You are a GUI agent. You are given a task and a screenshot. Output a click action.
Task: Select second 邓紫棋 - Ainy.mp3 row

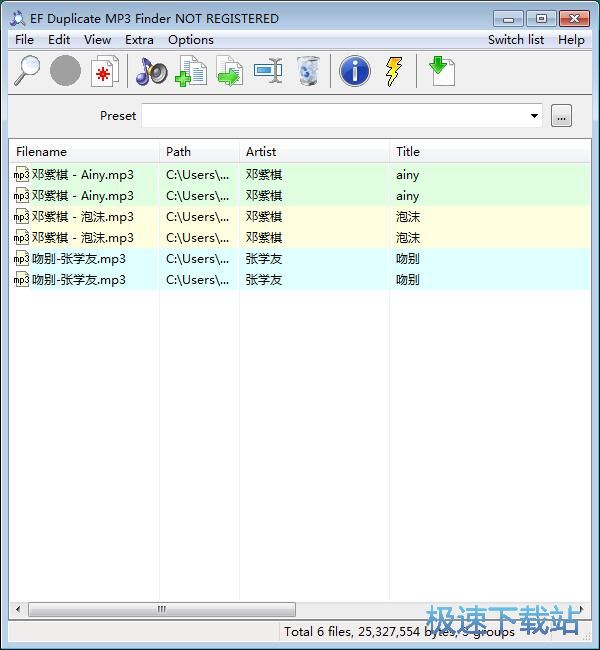pyautogui.click(x=300, y=196)
